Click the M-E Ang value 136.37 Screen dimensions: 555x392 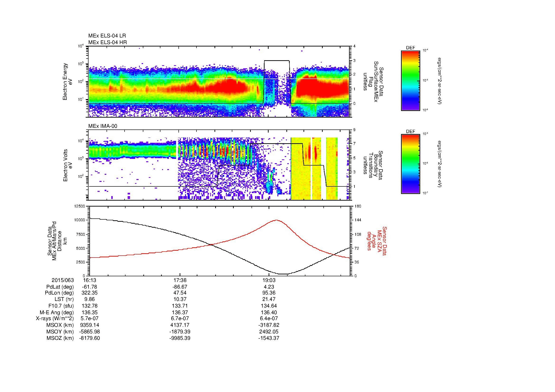(x=180, y=313)
